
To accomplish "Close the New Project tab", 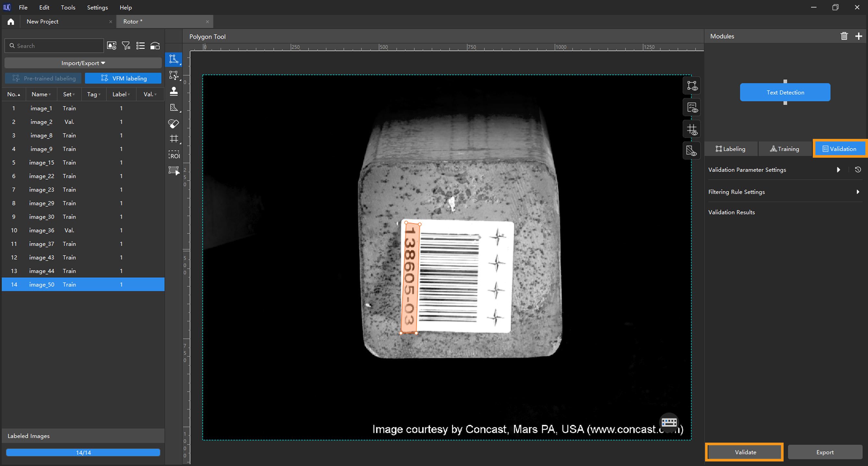I will [110, 21].
